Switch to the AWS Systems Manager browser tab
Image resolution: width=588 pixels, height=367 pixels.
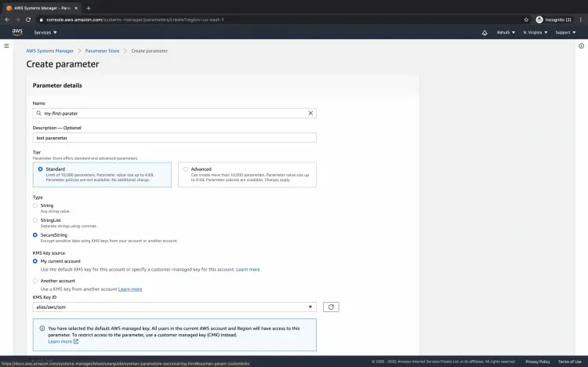(x=42, y=8)
